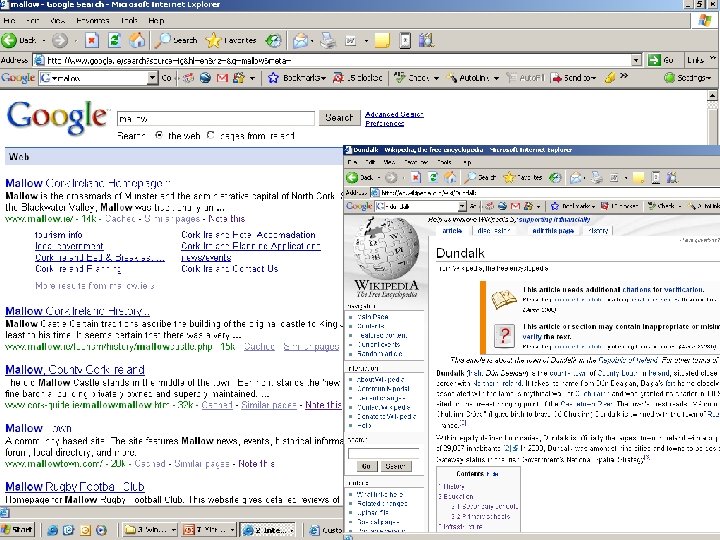Click Windows Start button
This screenshot has height=540, width=720.
[17, 529]
